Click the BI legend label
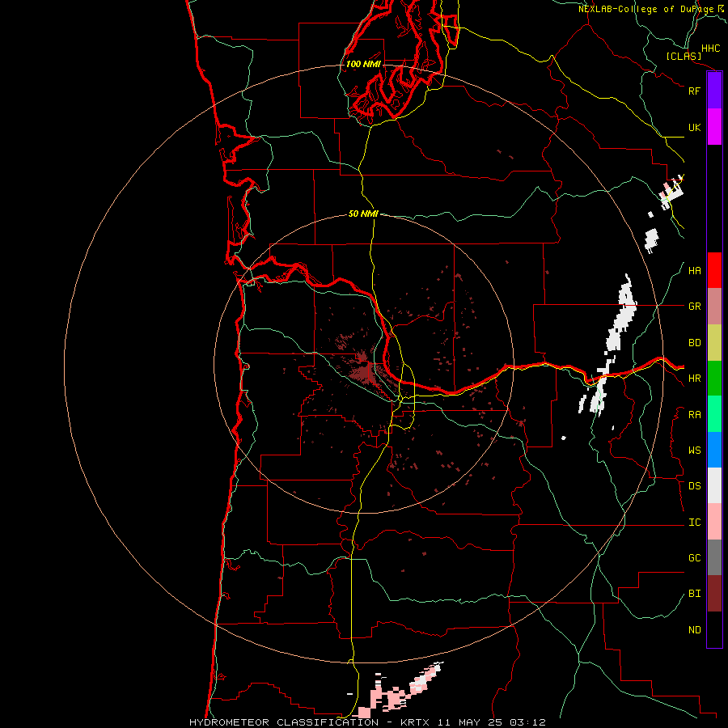 [694, 594]
